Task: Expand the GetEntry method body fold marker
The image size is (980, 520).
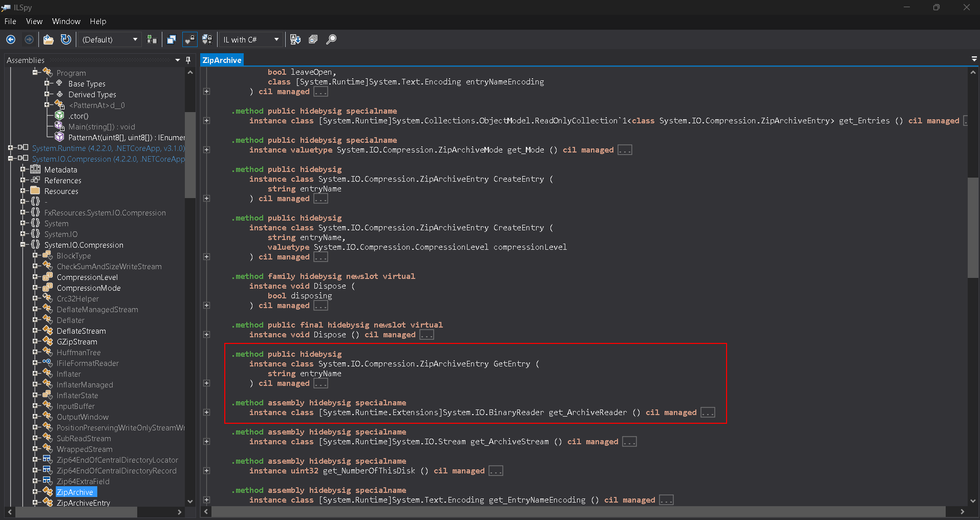Action: coord(206,383)
